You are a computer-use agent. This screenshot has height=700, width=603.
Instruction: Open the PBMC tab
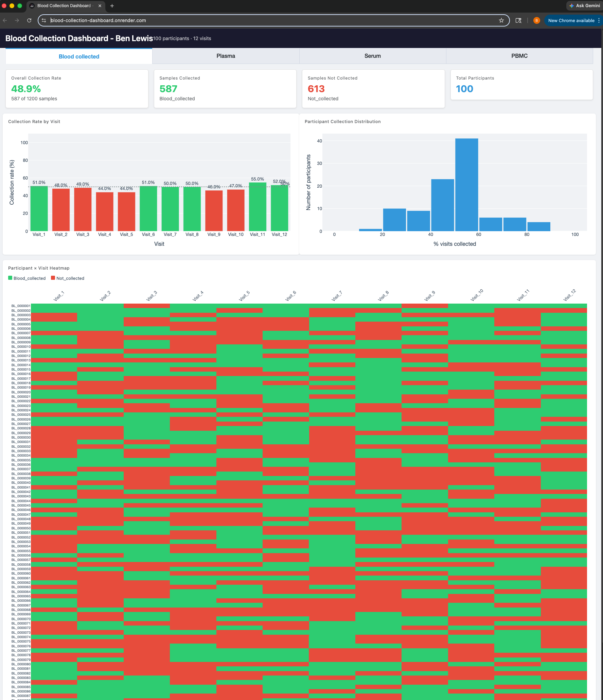tap(519, 56)
